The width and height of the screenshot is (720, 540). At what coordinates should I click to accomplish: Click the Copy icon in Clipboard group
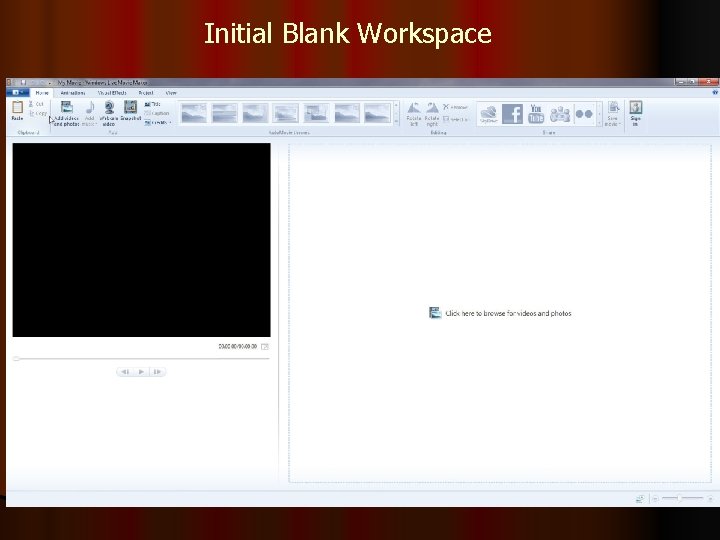(31, 113)
